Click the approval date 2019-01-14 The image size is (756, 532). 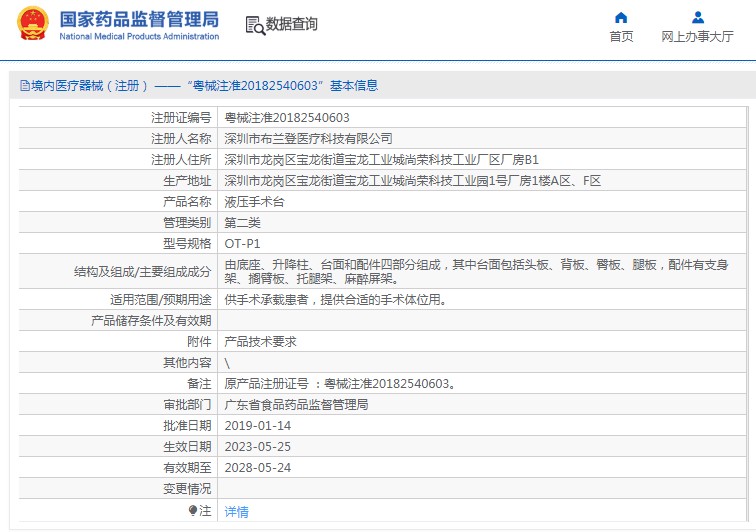point(257,426)
